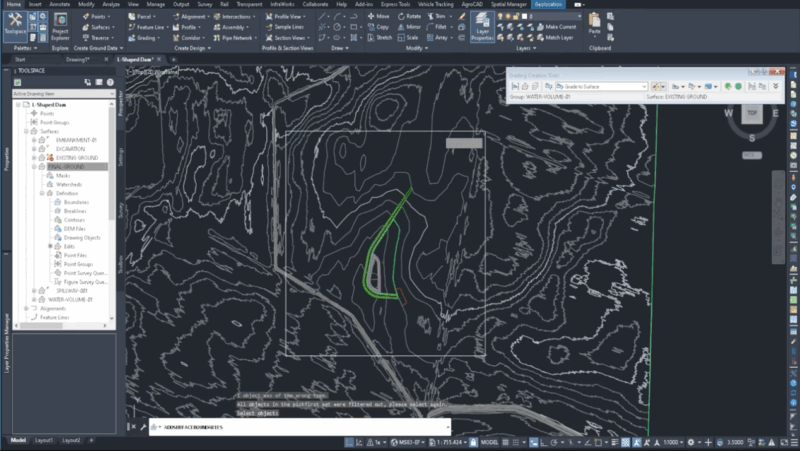Screen dimensions: 800x451
Task: Select the Mirror tool
Action: [409, 27]
